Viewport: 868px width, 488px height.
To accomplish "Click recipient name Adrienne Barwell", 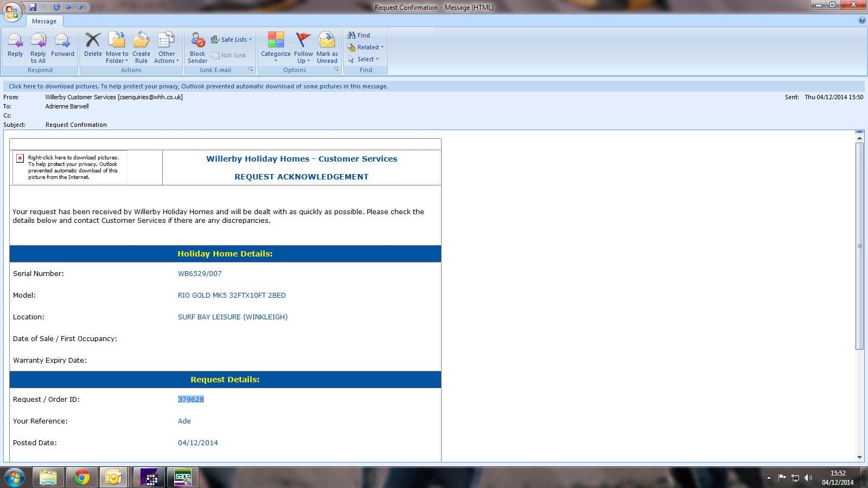I will coord(67,106).
